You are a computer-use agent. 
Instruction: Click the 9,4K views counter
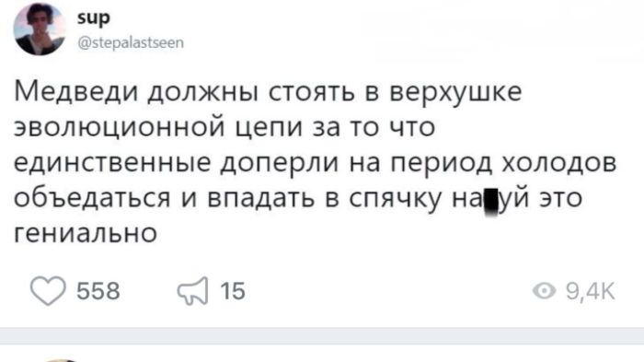[590, 291]
